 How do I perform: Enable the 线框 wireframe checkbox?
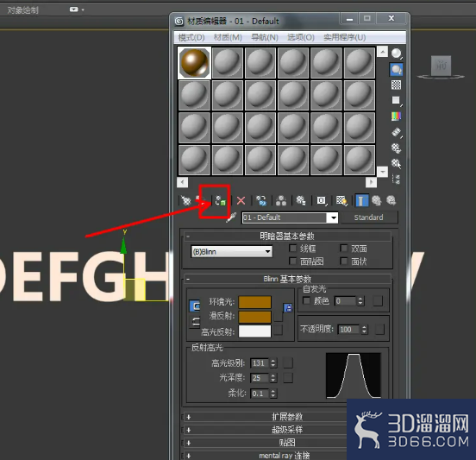292,249
